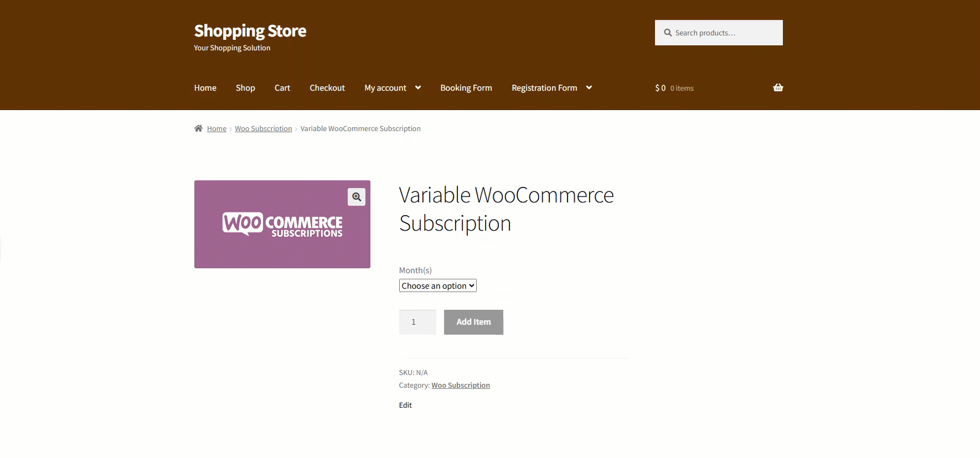The height and width of the screenshot is (458, 980).
Task: Open the WooCommerce Subscriptions product image
Action: 282,224
